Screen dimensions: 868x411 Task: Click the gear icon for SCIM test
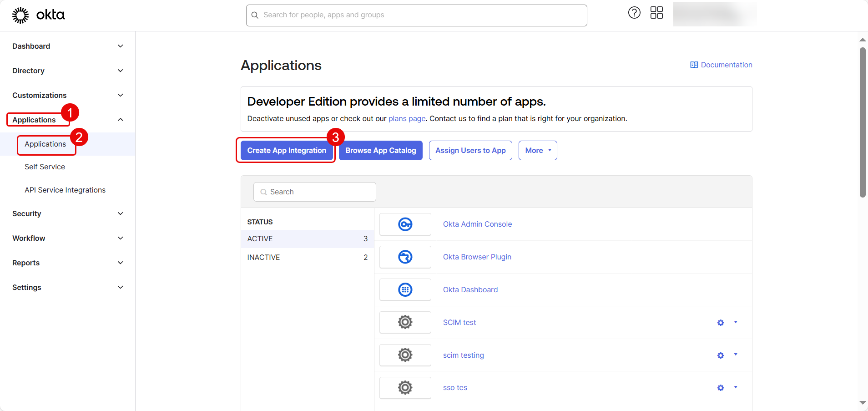(x=721, y=323)
